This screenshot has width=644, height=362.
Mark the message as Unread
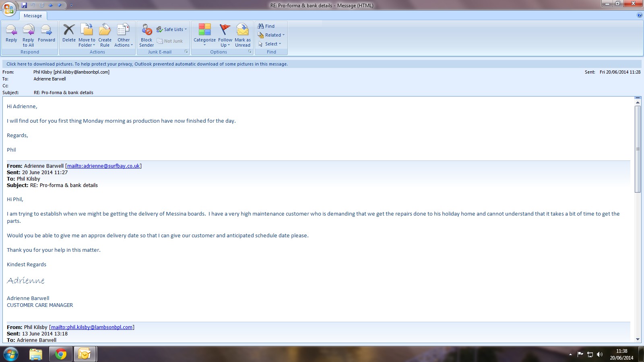click(242, 35)
